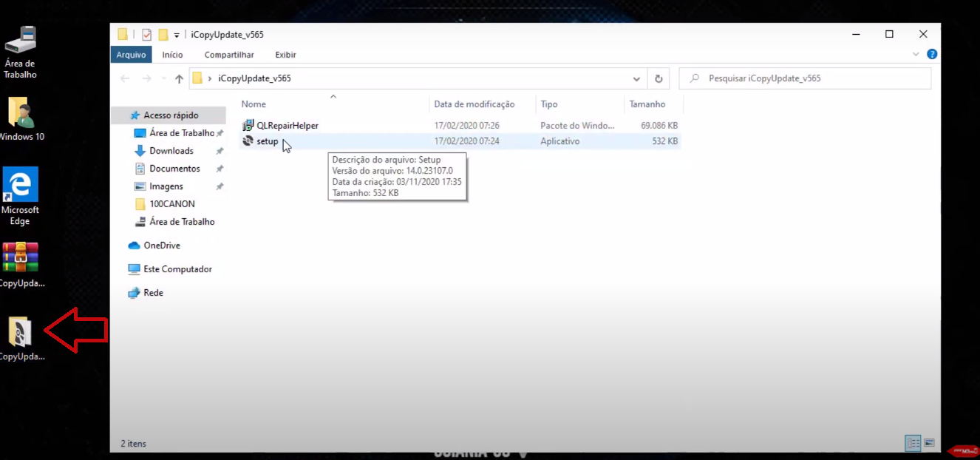
Task: Switch to large thumbnails view in status bar
Action: [x=928, y=443]
